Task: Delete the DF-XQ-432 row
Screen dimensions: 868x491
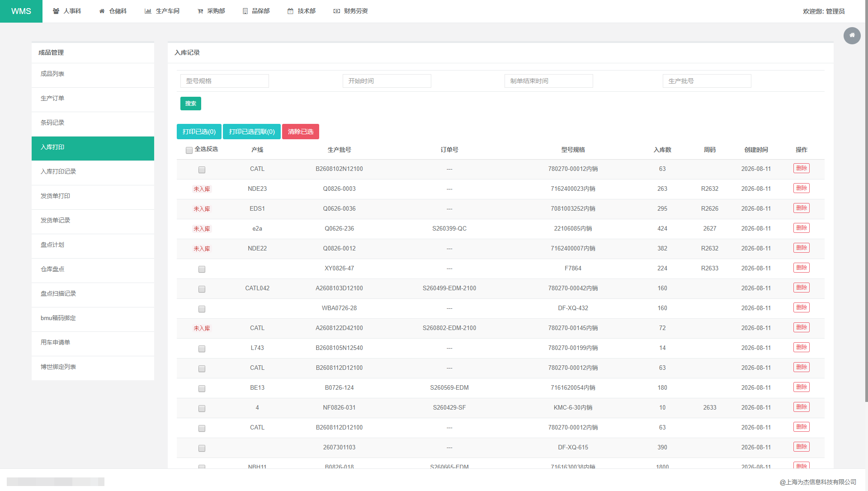Action: (x=801, y=307)
